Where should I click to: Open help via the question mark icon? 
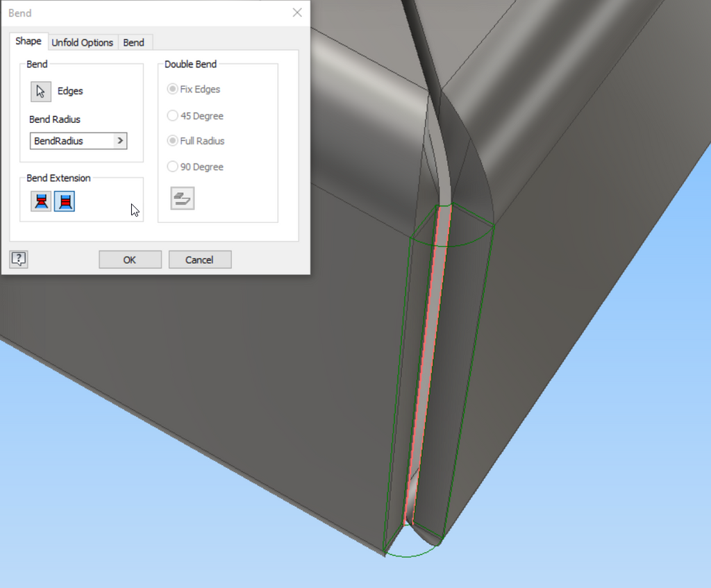[x=18, y=259]
